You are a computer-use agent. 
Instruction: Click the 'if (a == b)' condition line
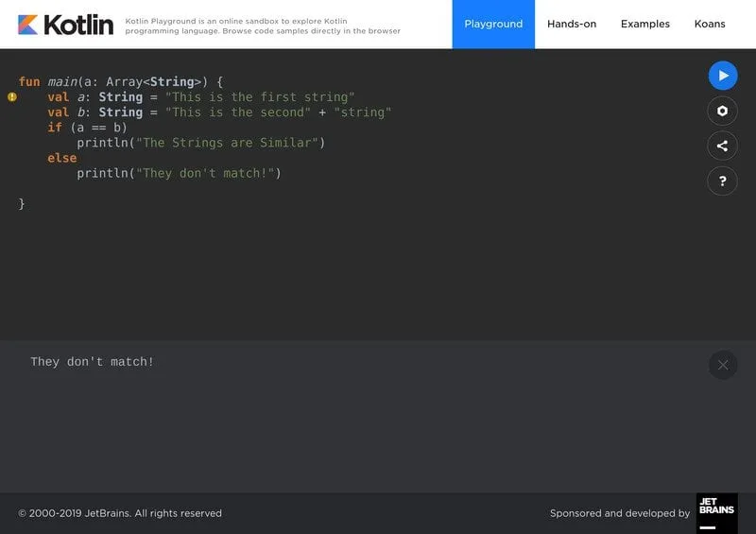point(87,128)
